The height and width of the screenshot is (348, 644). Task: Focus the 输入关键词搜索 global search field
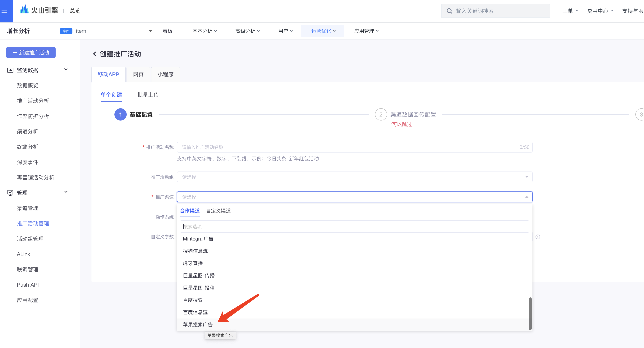click(x=495, y=11)
